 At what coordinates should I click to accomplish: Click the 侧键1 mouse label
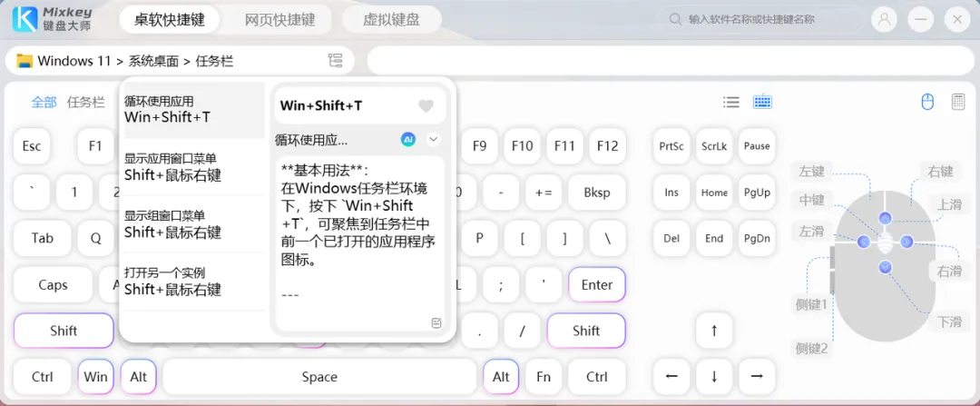tap(811, 304)
